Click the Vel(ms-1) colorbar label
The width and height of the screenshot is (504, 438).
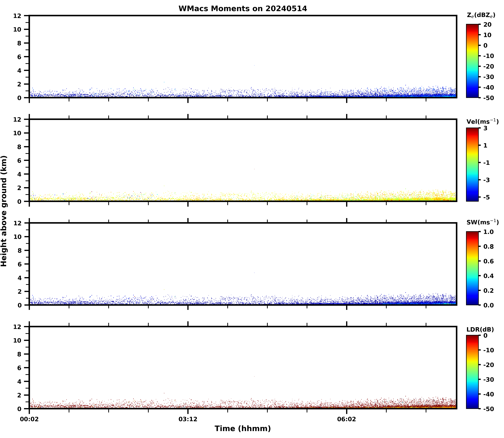(482, 121)
